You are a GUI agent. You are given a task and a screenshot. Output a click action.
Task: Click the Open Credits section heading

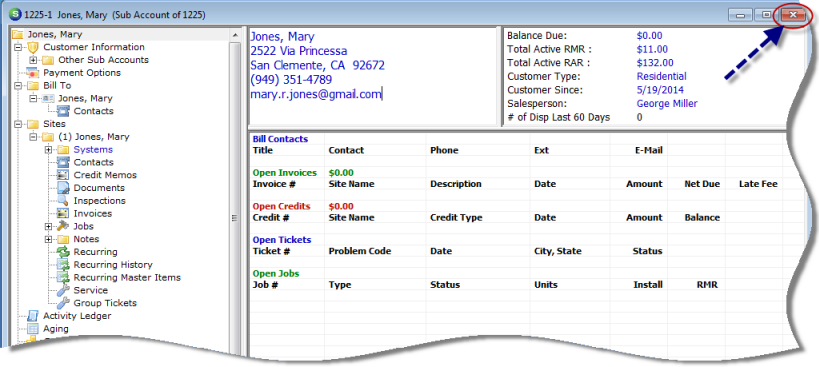tap(282, 206)
